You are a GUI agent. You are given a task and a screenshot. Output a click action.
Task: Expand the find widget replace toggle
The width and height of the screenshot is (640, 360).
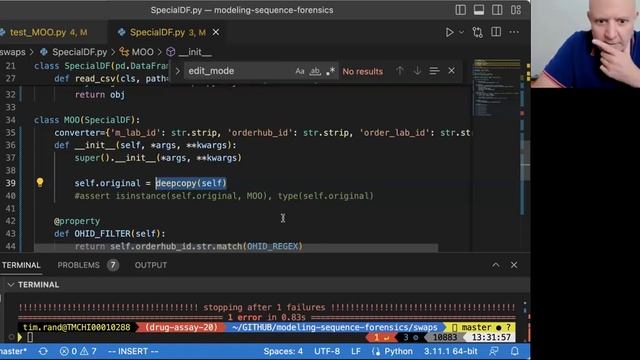pyautogui.click(x=178, y=71)
